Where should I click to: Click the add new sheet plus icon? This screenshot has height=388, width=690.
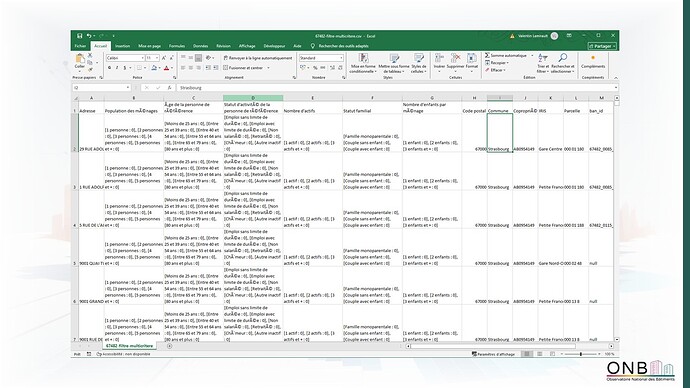pyautogui.click(x=169, y=346)
